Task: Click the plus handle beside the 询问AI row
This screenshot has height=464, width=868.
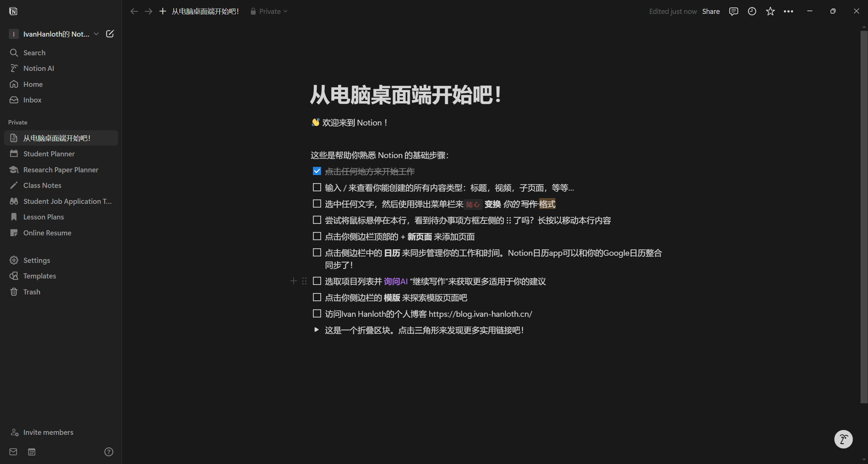Action: point(294,281)
